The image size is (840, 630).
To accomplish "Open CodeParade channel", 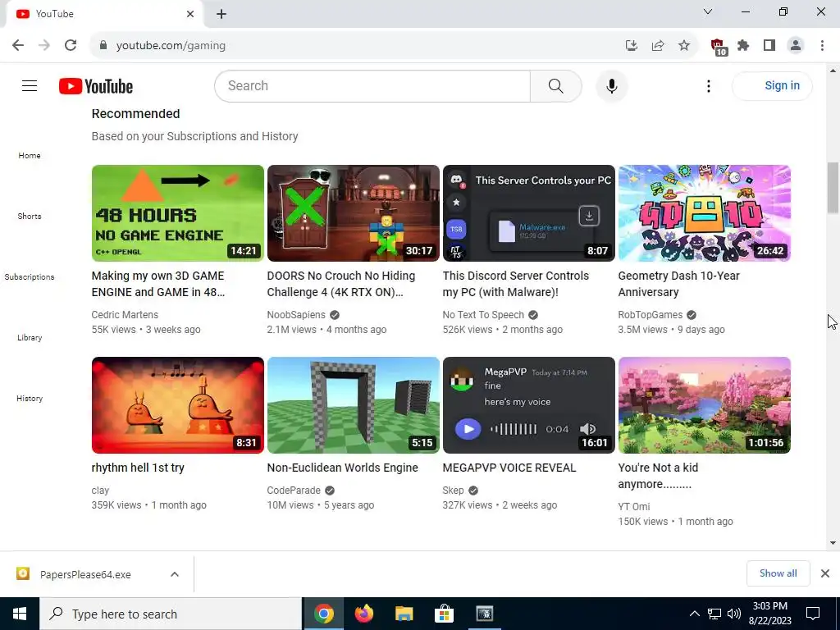I will point(294,491).
